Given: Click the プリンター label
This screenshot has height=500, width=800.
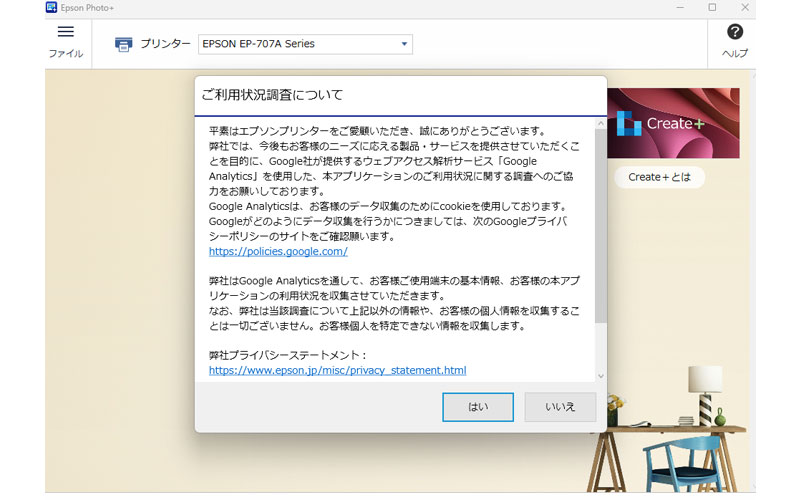Looking at the screenshot, I should [165, 44].
